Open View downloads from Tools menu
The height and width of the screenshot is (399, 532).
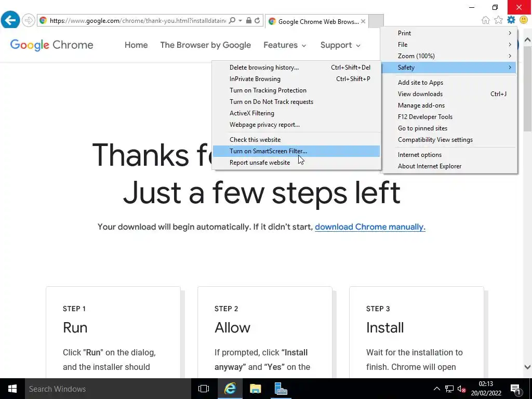(448, 94)
